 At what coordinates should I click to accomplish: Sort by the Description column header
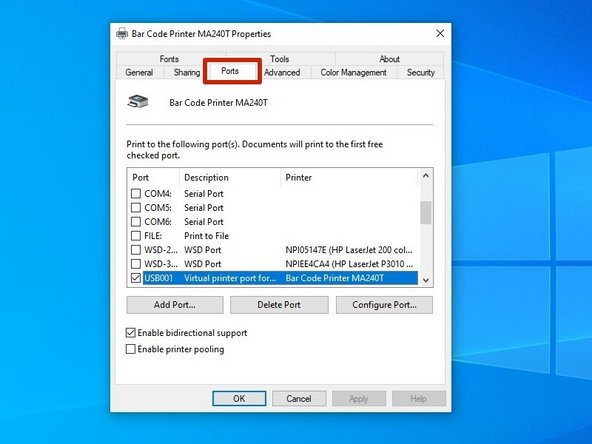(x=230, y=177)
